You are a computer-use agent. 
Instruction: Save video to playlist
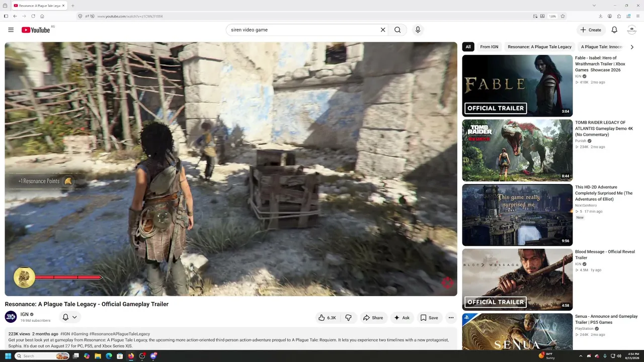[x=429, y=318]
